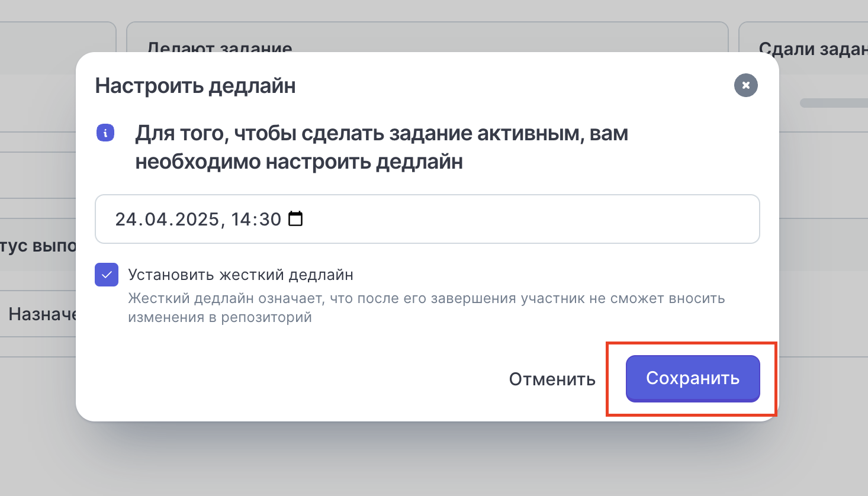Cancel with the 'Отменить' button
This screenshot has width=868, height=496.
tap(552, 379)
